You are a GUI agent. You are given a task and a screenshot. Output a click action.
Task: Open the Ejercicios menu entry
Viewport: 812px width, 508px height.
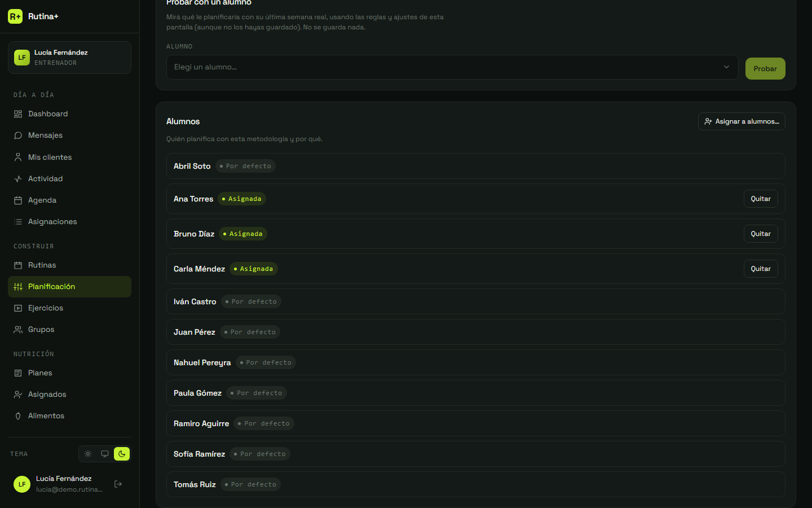tap(69, 308)
